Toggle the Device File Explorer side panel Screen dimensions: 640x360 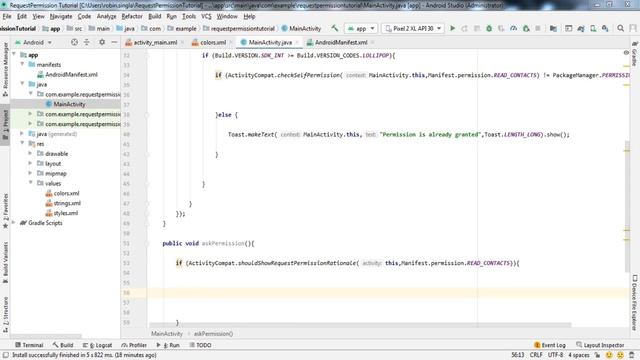[x=634, y=302]
